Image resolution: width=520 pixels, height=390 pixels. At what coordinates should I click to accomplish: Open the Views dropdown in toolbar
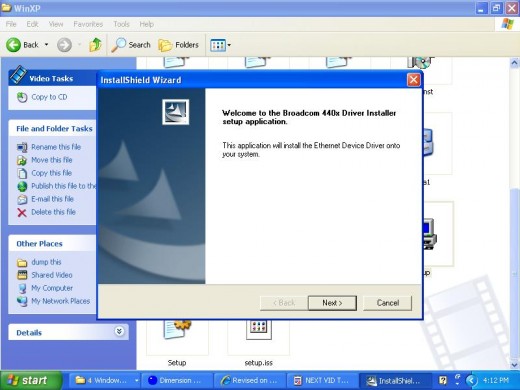220,45
